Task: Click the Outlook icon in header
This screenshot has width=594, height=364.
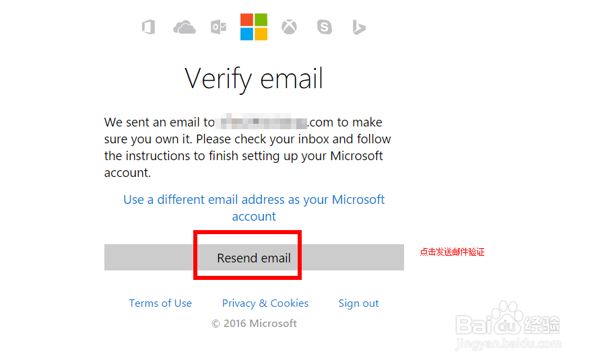Action: pos(219,27)
